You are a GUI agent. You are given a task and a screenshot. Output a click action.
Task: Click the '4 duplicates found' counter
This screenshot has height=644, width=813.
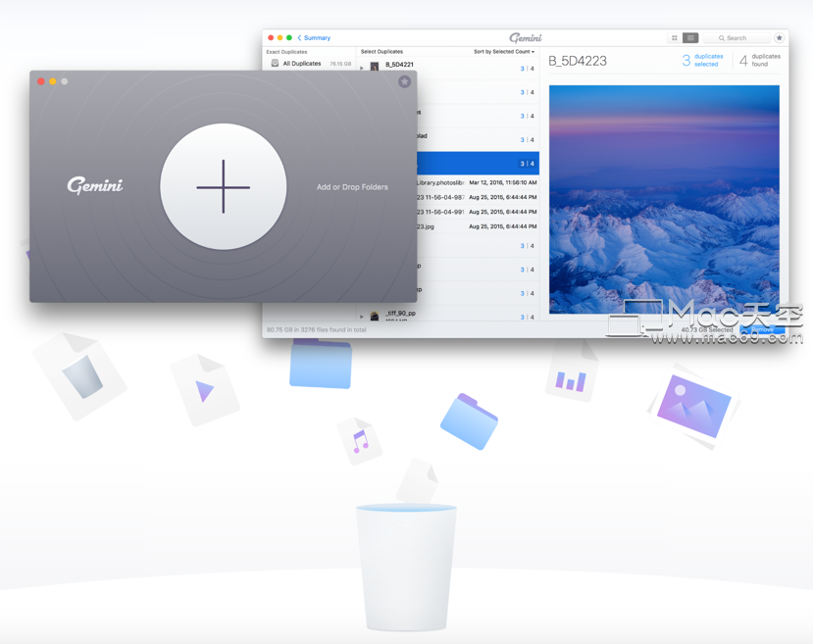tap(760, 60)
